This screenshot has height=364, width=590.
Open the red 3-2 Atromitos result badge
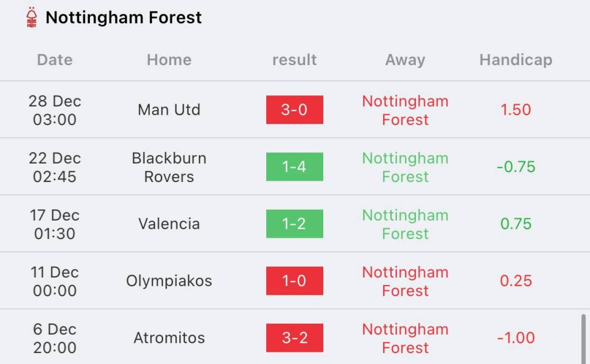coord(294,338)
